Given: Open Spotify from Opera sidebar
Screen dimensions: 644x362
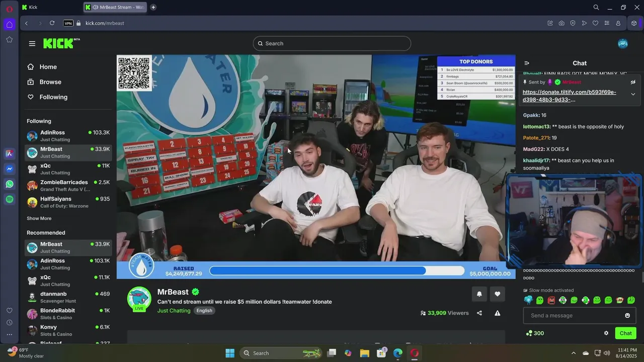Looking at the screenshot, I should (x=10, y=199).
